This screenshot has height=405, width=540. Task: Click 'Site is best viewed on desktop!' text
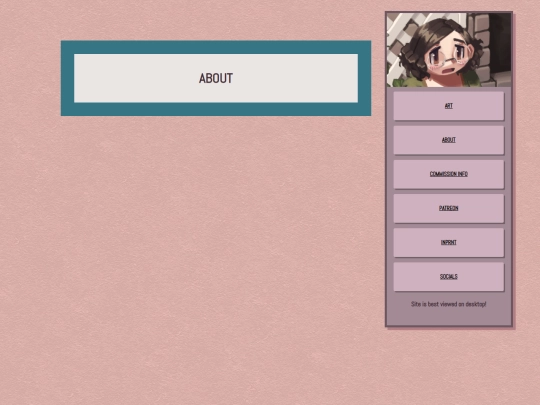point(448,304)
